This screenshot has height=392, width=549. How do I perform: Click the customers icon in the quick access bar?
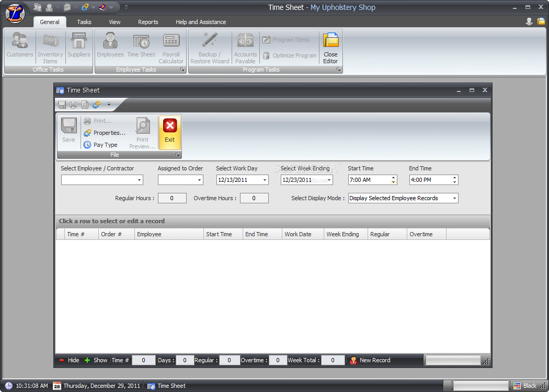tap(38, 7)
